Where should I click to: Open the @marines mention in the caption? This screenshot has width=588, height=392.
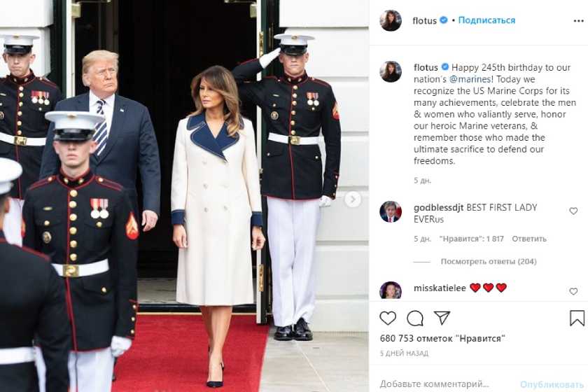(470, 79)
